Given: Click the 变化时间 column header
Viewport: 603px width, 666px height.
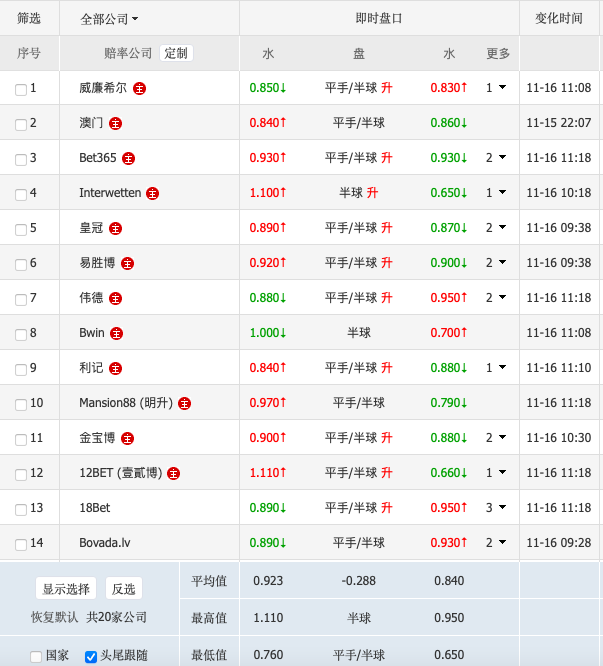Looking at the screenshot, I should 559,18.
